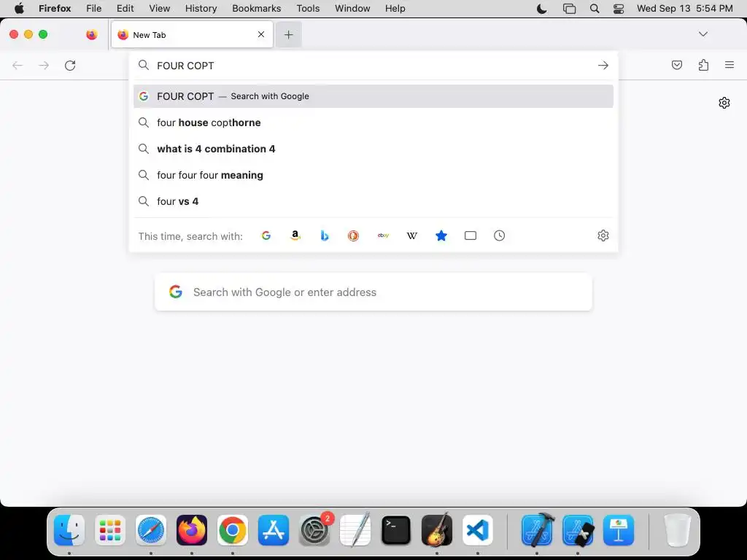The width and height of the screenshot is (747, 560).
Task: Open Finder from the Dock
Action: tap(69, 530)
